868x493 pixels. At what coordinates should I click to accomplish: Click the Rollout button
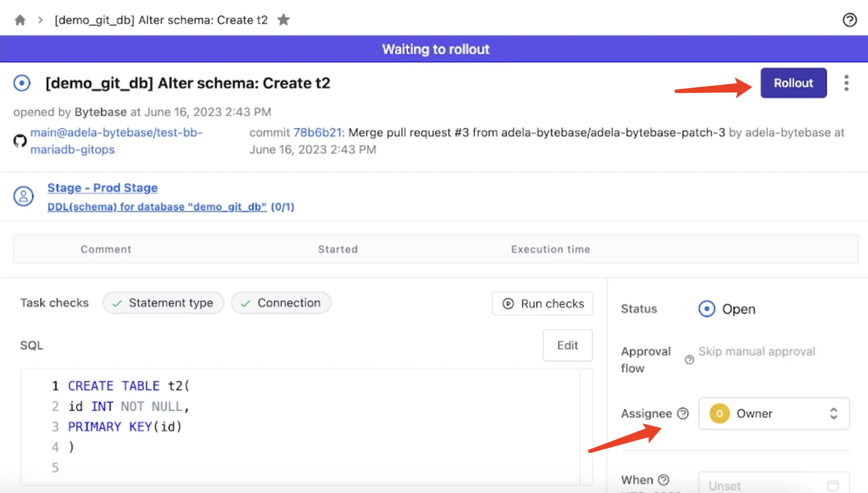click(793, 83)
